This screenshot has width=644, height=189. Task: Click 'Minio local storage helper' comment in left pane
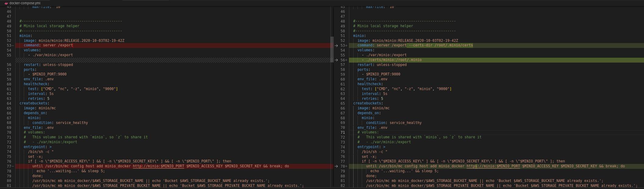coord(51,26)
